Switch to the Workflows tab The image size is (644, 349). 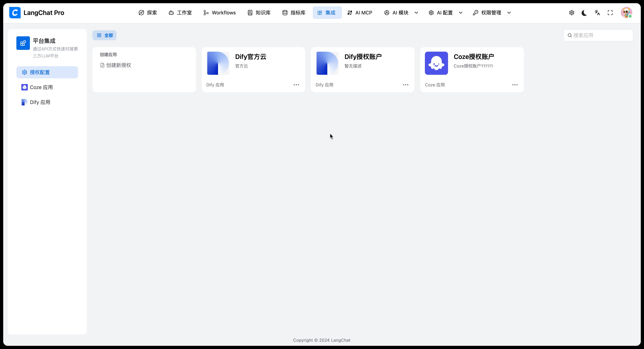pos(219,13)
